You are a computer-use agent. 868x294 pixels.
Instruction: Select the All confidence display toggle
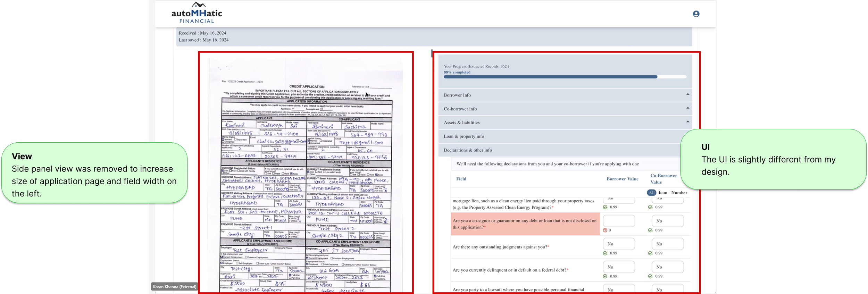click(x=651, y=193)
